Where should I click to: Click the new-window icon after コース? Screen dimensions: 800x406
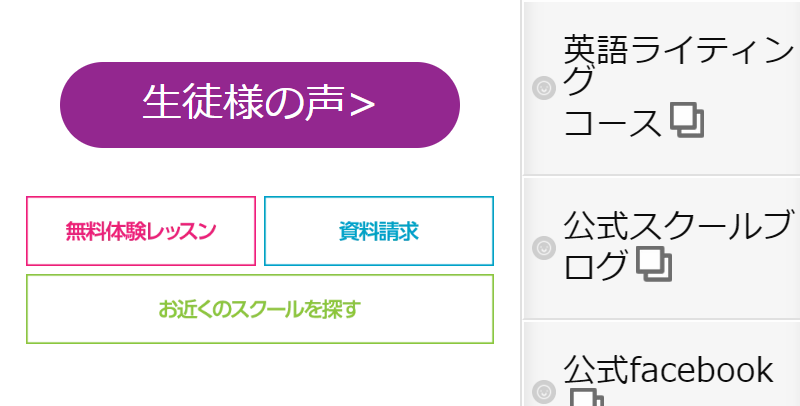687,121
